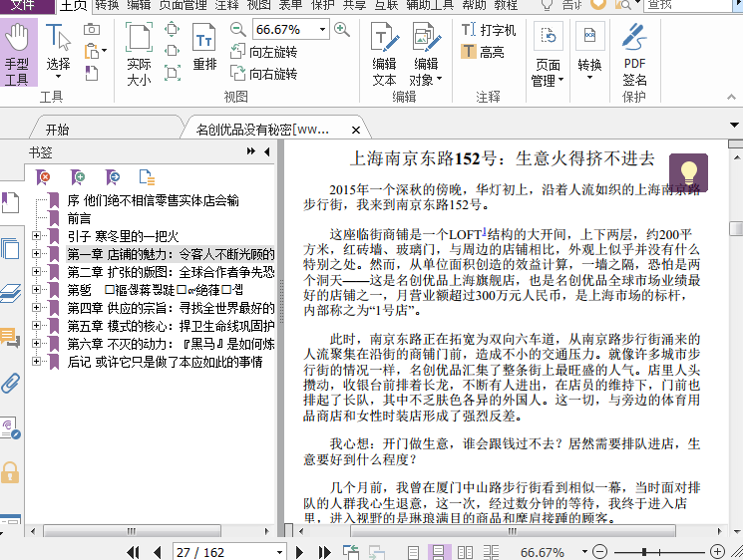Screen dimensions: 743x560
Task: Click the bookmark panel page-list icon
Action: pos(147,177)
